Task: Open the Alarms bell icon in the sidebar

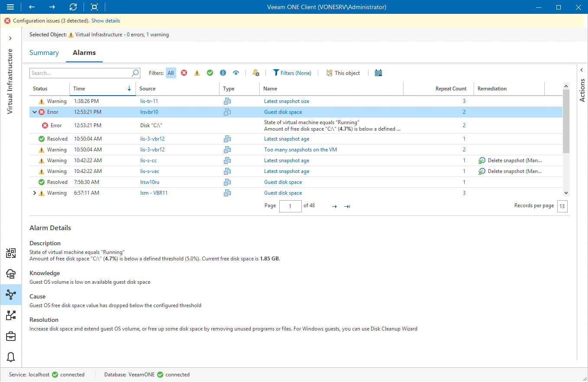Action: coord(11,357)
